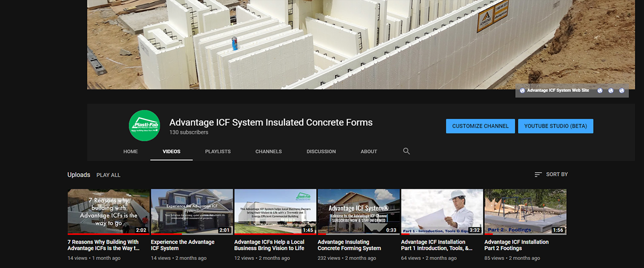Click title 'Advantage Insulating Concrete Forming System'

coord(349,245)
